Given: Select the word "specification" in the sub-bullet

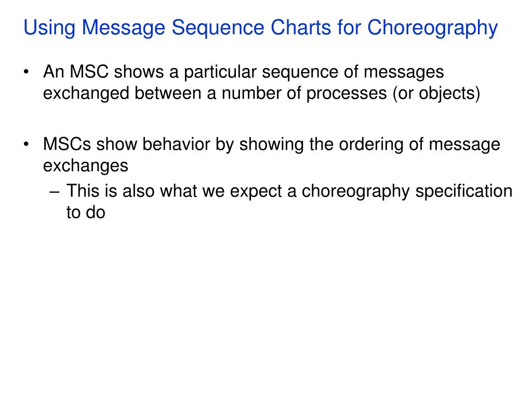Looking at the screenshot, I should point(464,192).
